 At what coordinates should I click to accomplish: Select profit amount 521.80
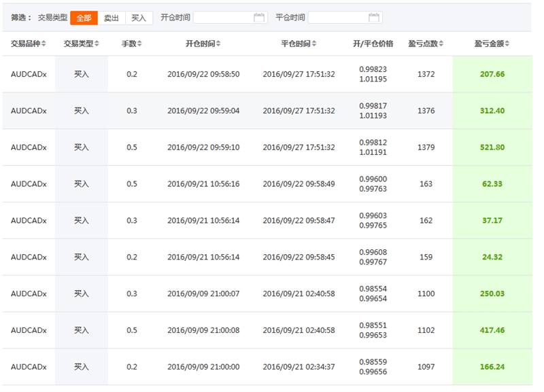[x=492, y=147]
